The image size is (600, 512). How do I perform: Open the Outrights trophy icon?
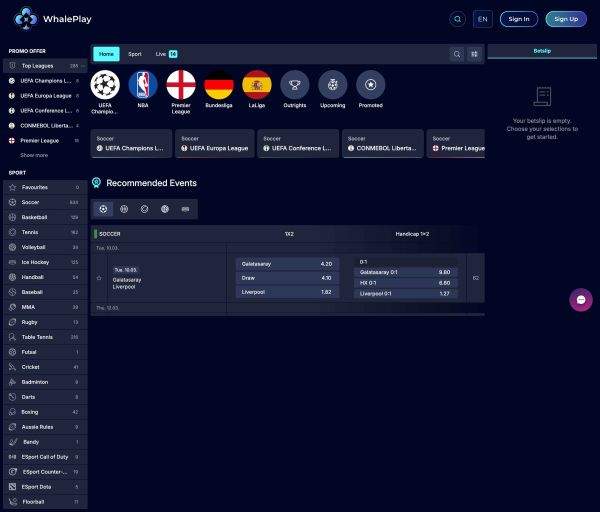pos(295,85)
